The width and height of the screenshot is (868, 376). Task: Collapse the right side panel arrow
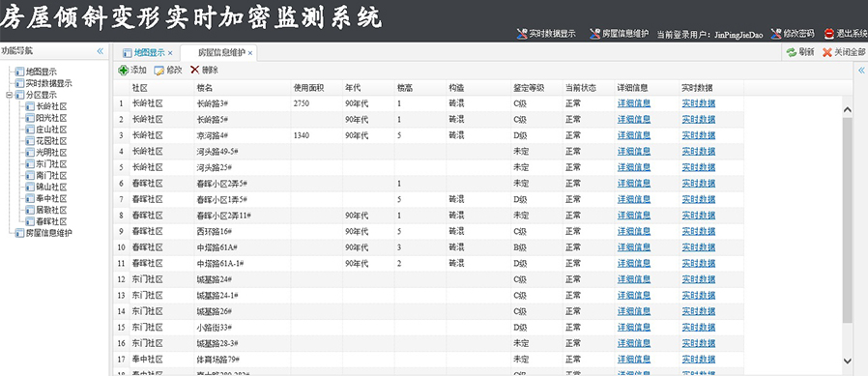click(x=861, y=71)
